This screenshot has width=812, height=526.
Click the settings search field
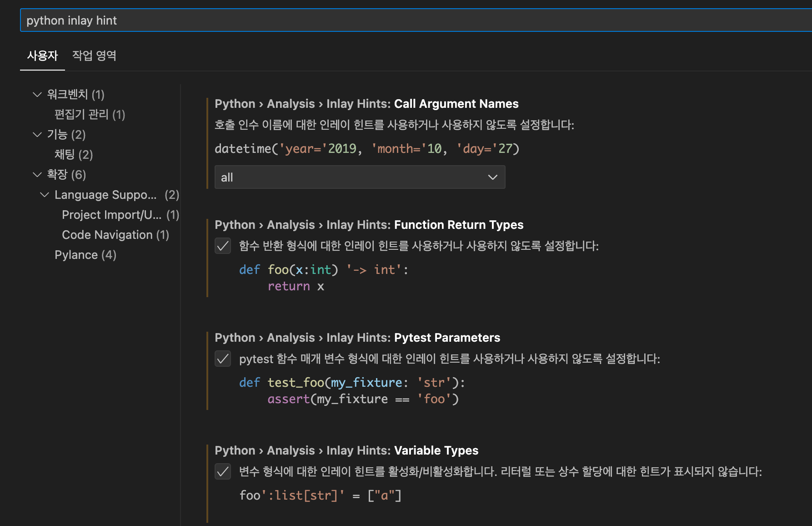(x=416, y=20)
